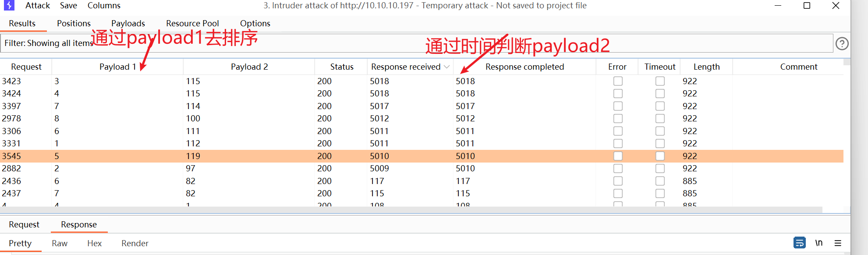
Task: Check the Error box for request 3423
Action: tap(618, 81)
